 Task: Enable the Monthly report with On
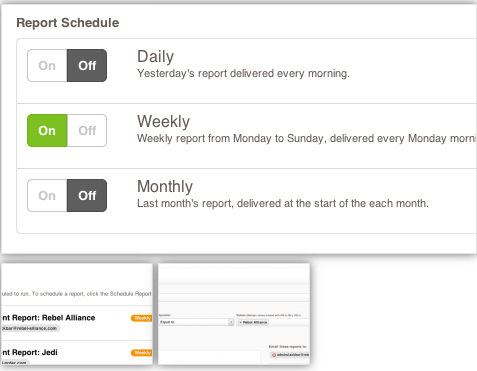pyautogui.click(x=47, y=196)
